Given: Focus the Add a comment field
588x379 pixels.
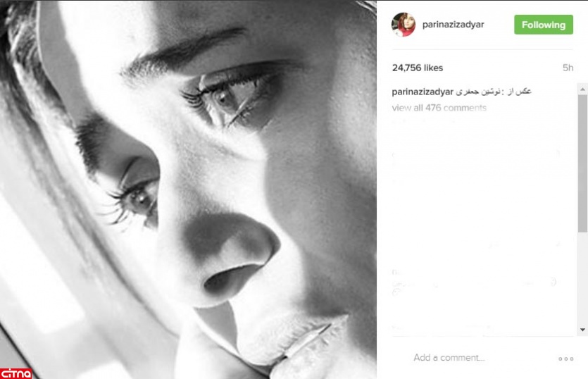Looking at the screenshot, I should (x=449, y=358).
